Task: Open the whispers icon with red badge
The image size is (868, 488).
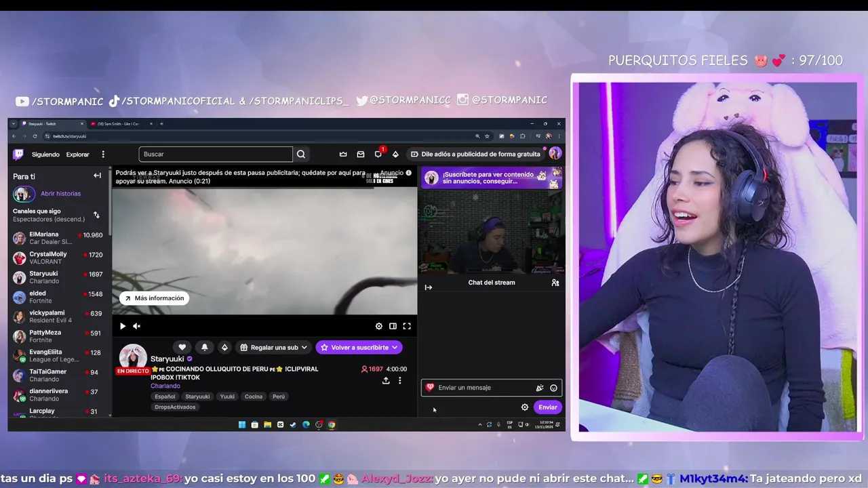Action: [x=378, y=154]
